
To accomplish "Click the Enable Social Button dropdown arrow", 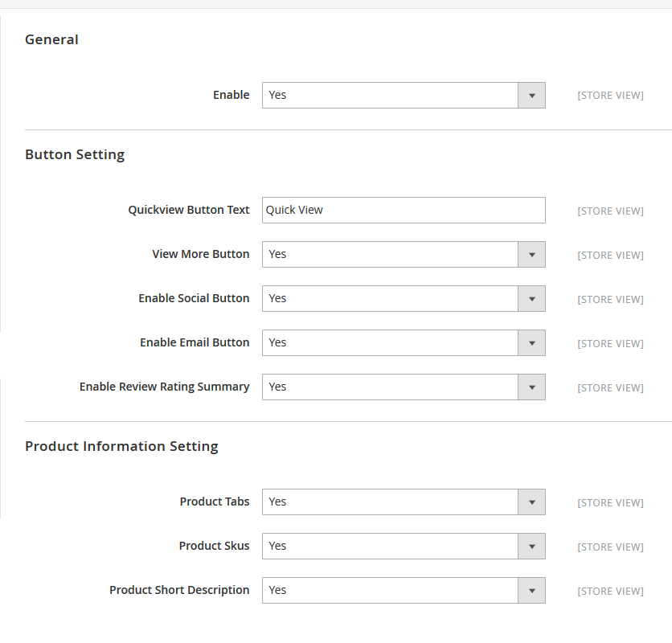I will [531, 298].
